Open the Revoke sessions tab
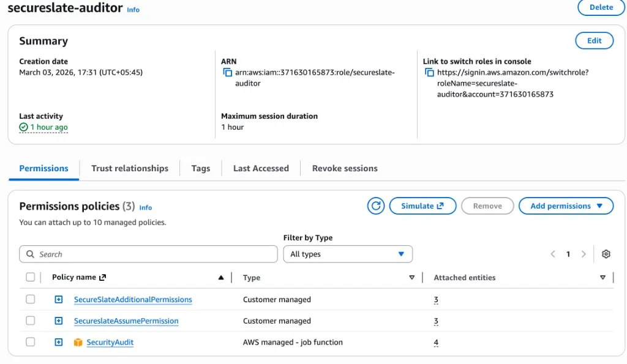This screenshot has width=627, height=364. [x=345, y=168]
